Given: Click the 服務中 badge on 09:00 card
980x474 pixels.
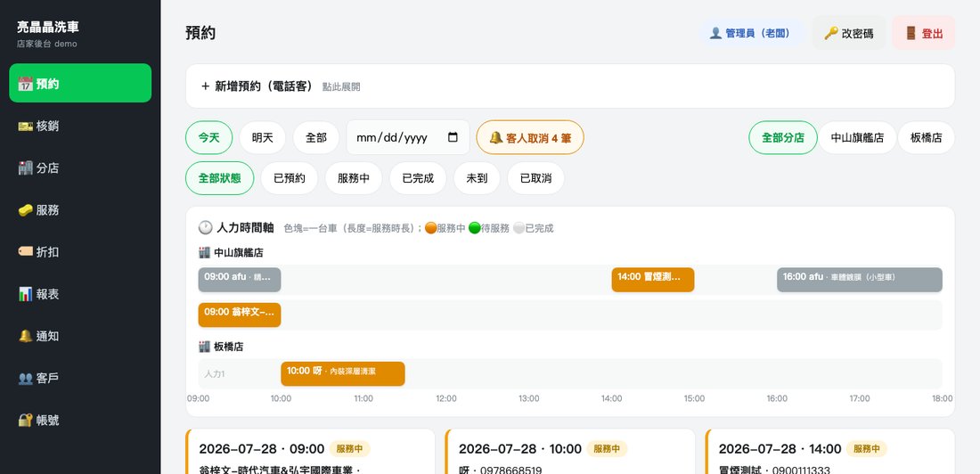Looking at the screenshot, I should (x=349, y=448).
